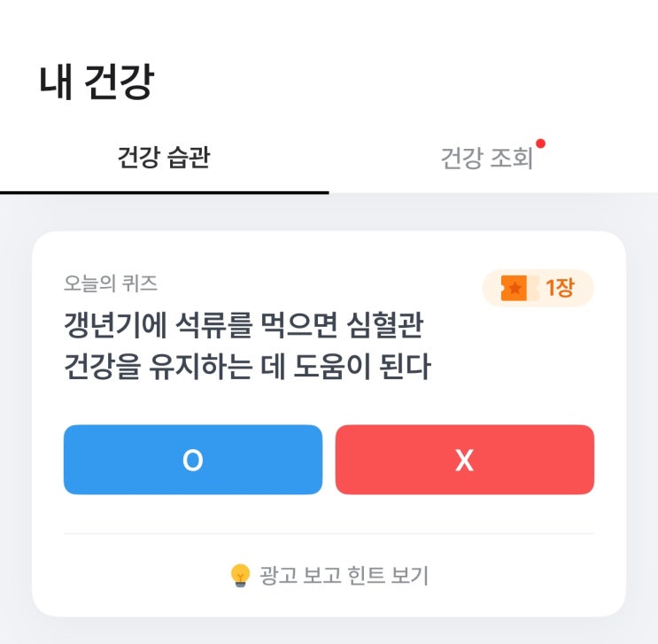This screenshot has width=658, height=644.
Task: Click the peach-colored ticket count pill
Action: [538, 288]
